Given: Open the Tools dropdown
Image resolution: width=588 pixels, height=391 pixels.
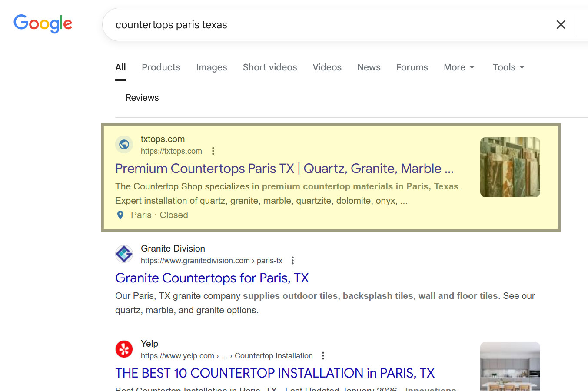Looking at the screenshot, I should click(x=508, y=67).
